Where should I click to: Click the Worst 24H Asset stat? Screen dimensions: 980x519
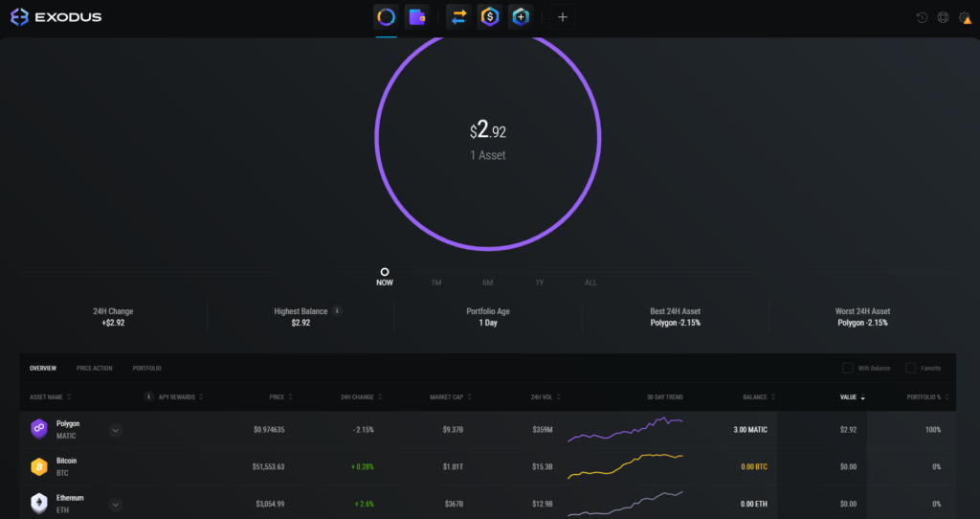pos(862,317)
